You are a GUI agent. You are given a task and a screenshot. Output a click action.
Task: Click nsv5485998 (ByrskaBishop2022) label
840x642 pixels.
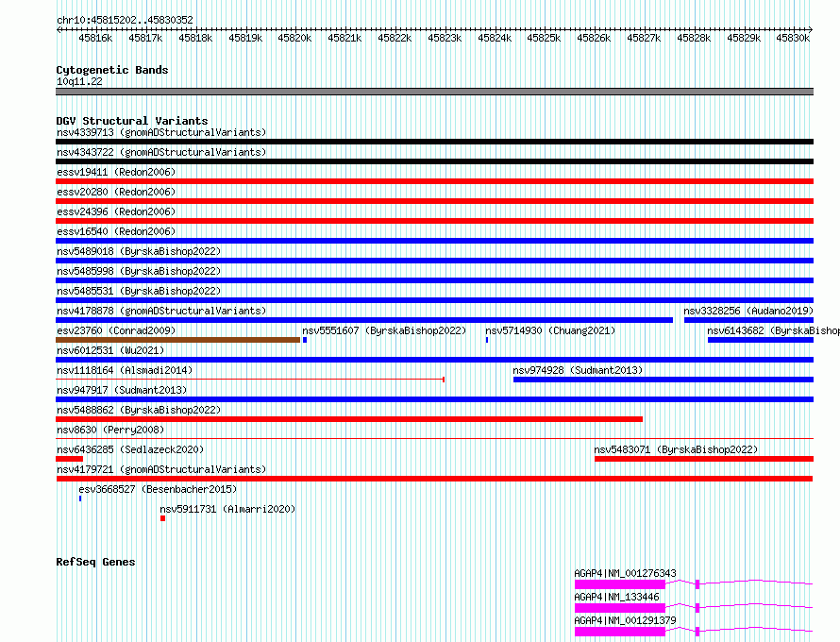[x=139, y=271]
